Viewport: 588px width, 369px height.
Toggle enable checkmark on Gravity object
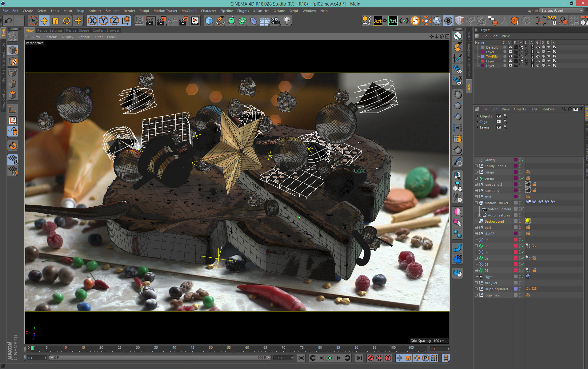coord(522,160)
